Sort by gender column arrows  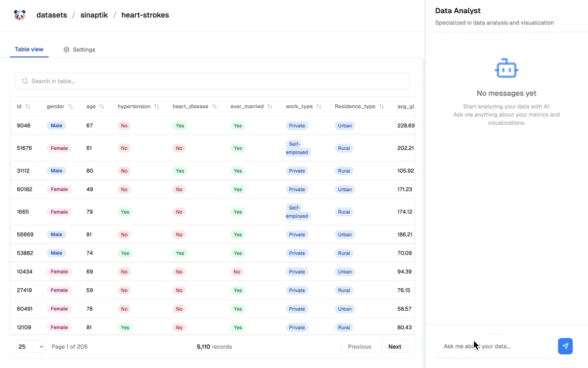tap(70, 106)
